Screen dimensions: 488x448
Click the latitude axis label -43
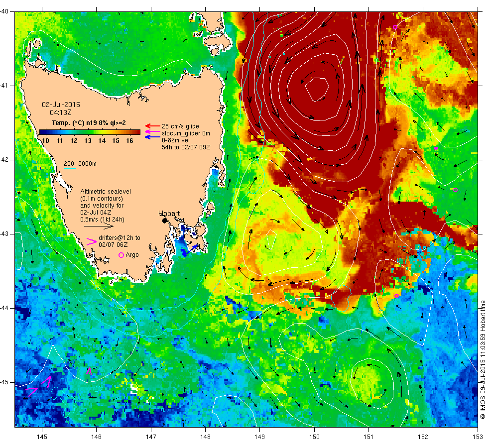tap(4, 234)
